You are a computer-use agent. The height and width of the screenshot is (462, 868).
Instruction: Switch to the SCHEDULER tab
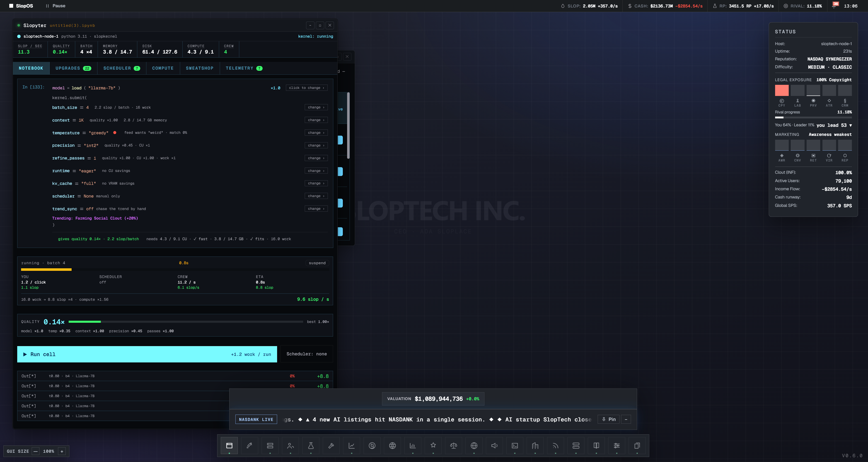click(x=122, y=68)
